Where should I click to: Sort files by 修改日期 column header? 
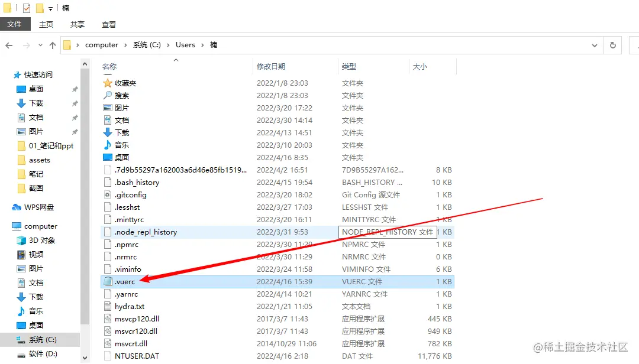coord(271,66)
